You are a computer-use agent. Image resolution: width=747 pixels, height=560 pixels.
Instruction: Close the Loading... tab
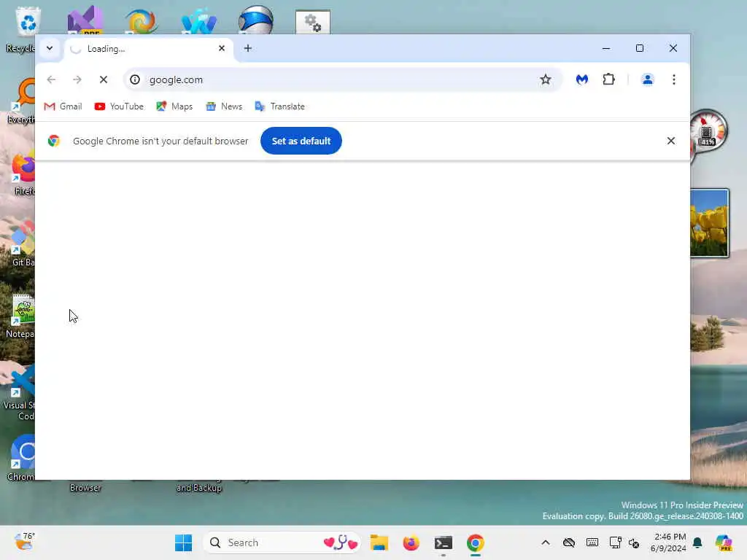coord(222,48)
